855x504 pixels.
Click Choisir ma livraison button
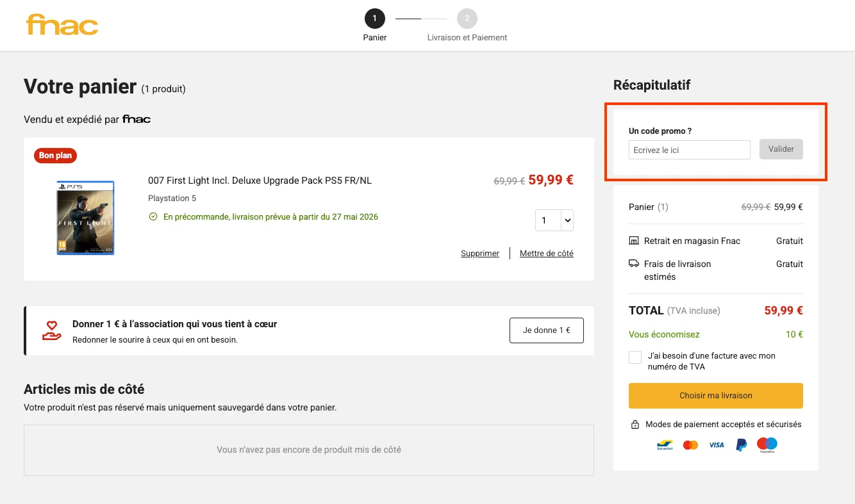tap(715, 396)
